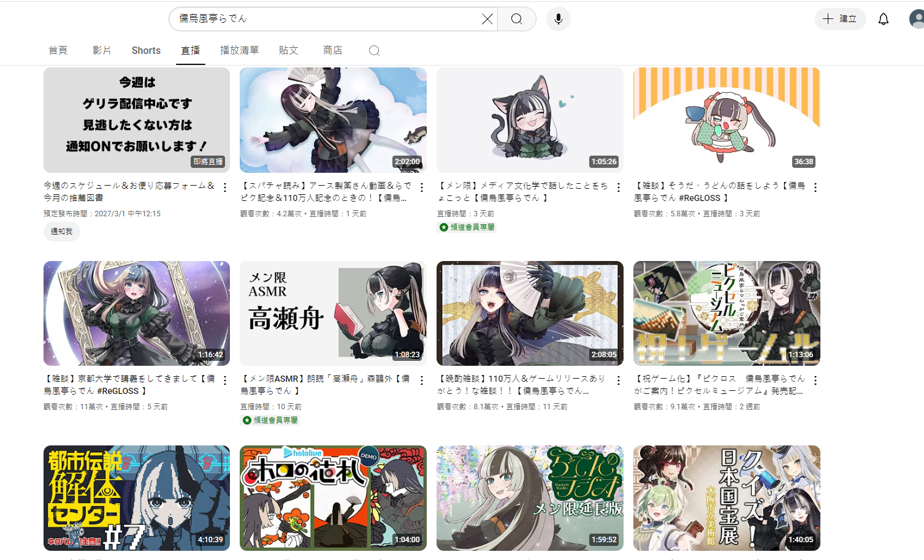The height and width of the screenshot is (560, 924).
Task: Open the 36:38 maid chibi thumbnail
Action: tap(727, 120)
